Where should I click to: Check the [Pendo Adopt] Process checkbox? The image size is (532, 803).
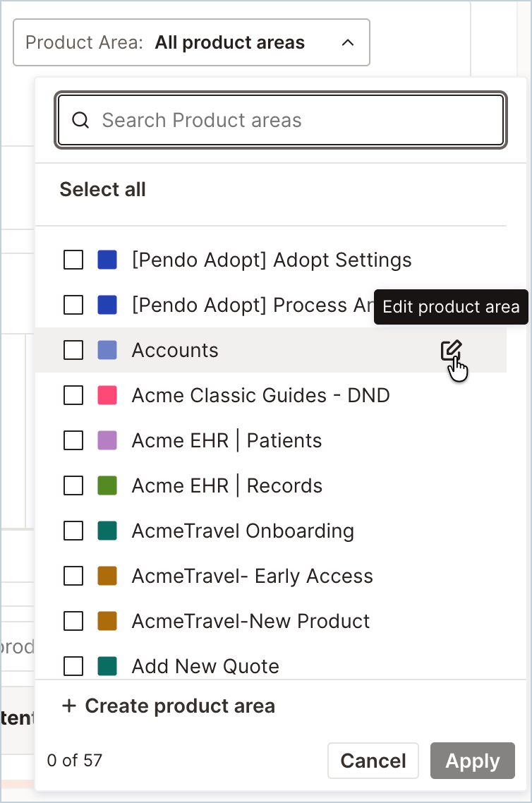click(x=73, y=305)
